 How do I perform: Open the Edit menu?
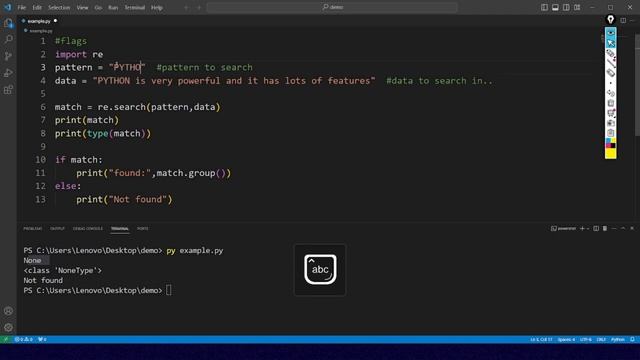point(37,7)
